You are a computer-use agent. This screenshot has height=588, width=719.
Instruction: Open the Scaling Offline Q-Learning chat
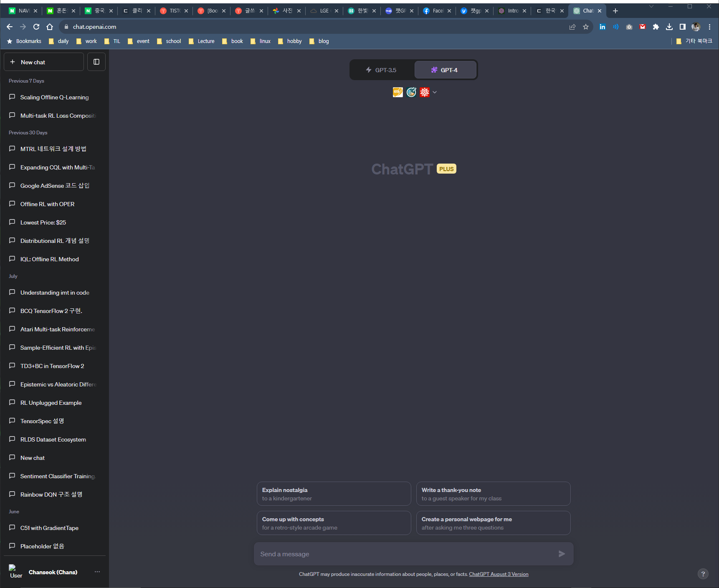(x=55, y=97)
